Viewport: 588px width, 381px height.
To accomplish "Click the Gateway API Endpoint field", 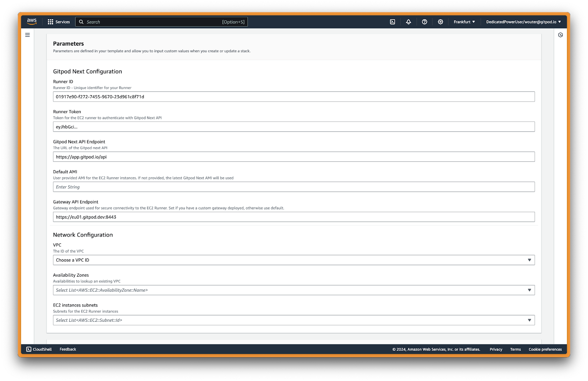I will click(294, 217).
